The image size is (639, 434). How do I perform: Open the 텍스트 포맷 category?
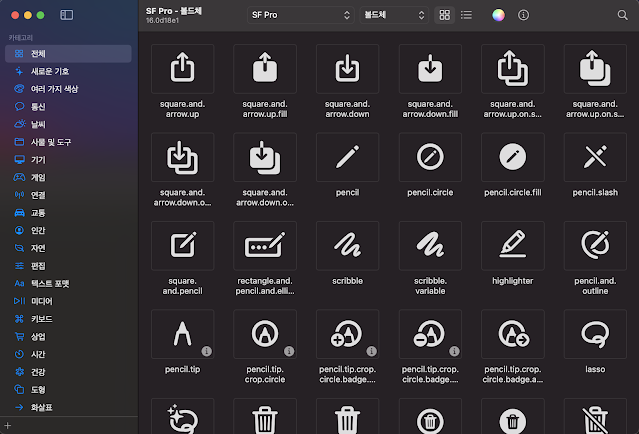pyautogui.click(x=68, y=284)
